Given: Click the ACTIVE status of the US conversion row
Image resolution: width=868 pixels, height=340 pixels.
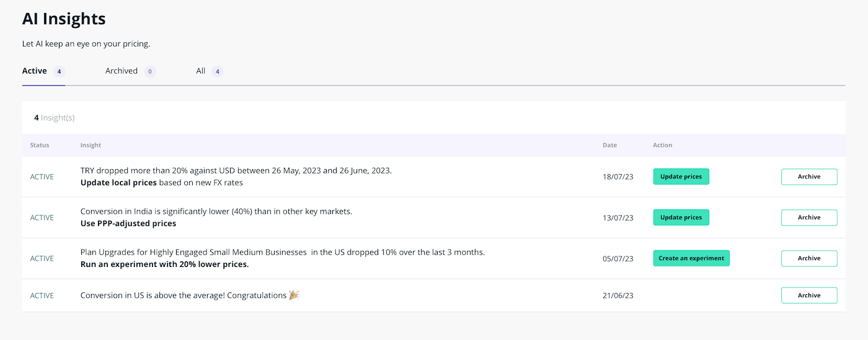Looking at the screenshot, I should [x=42, y=295].
